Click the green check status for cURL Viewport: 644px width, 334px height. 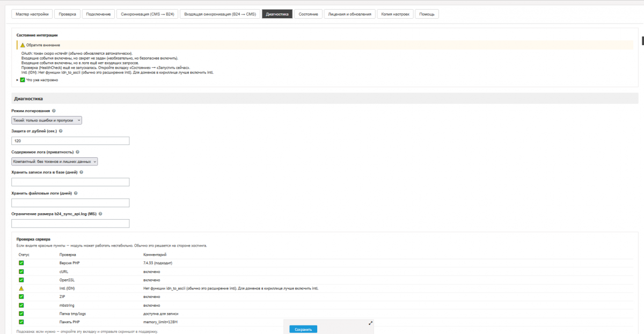coord(21,272)
